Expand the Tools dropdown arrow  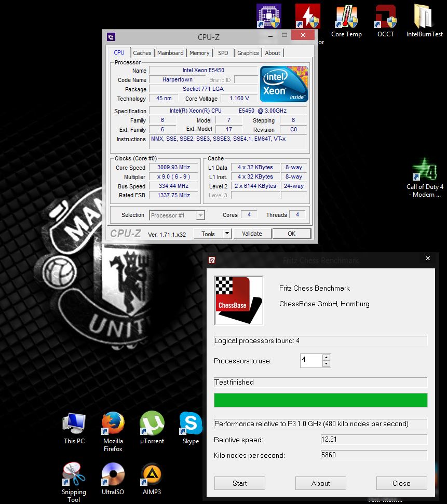click(x=227, y=234)
